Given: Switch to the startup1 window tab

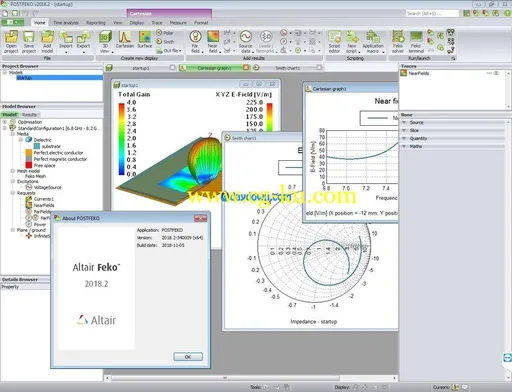Looking at the screenshot, I should coord(141,68).
